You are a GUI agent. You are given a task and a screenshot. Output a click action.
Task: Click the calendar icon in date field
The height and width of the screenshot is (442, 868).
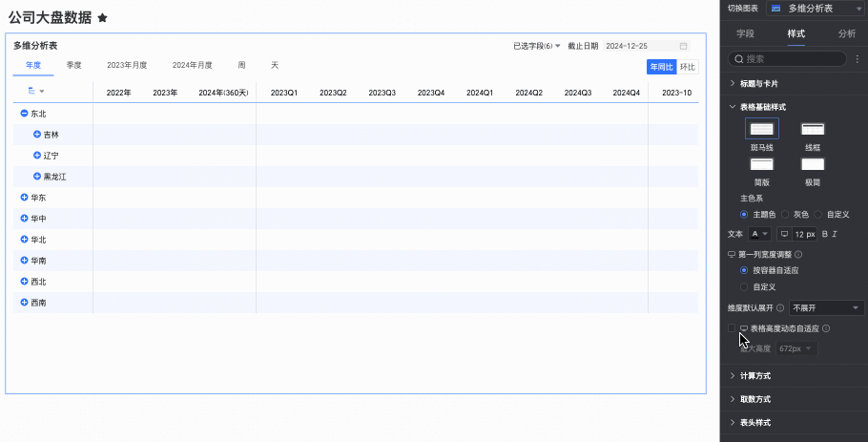tap(683, 46)
